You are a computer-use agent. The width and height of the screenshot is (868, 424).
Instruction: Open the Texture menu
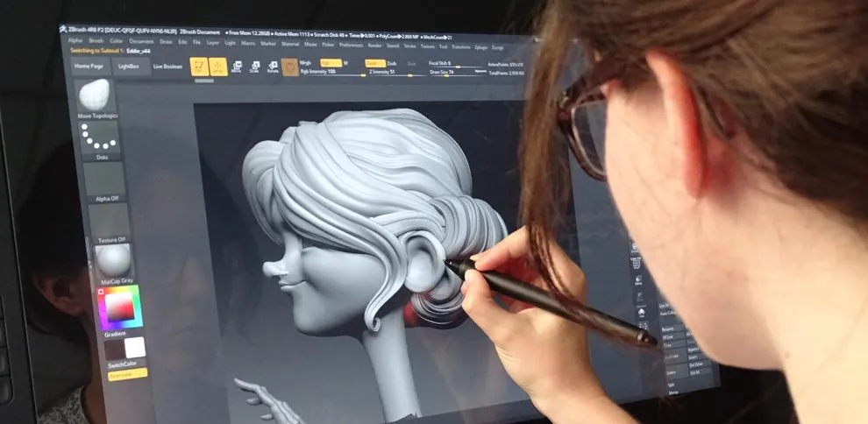(427, 46)
